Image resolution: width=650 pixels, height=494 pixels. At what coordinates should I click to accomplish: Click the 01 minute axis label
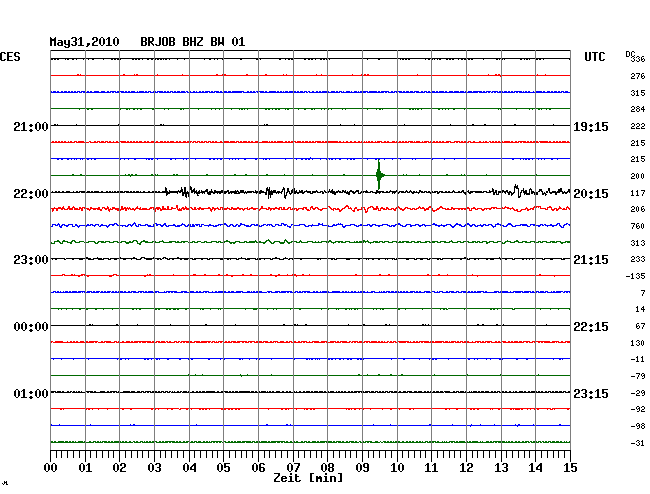[x=85, y=468]
